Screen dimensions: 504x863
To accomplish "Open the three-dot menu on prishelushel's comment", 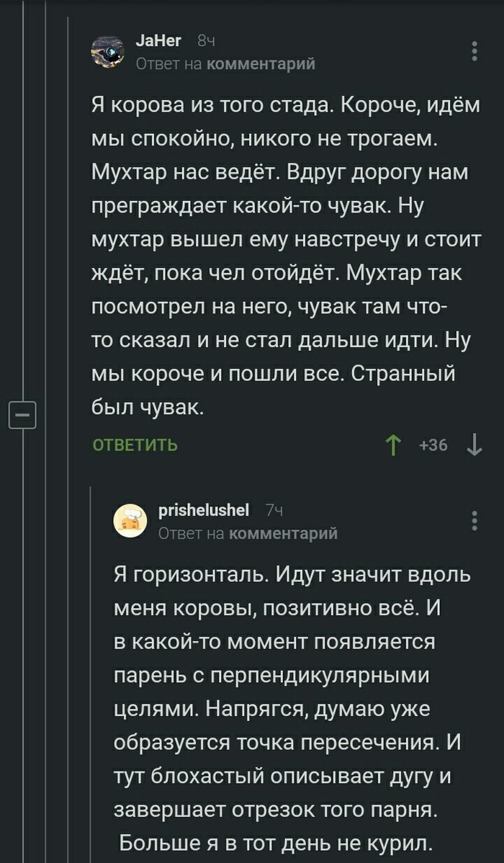I will click(474, 521).
